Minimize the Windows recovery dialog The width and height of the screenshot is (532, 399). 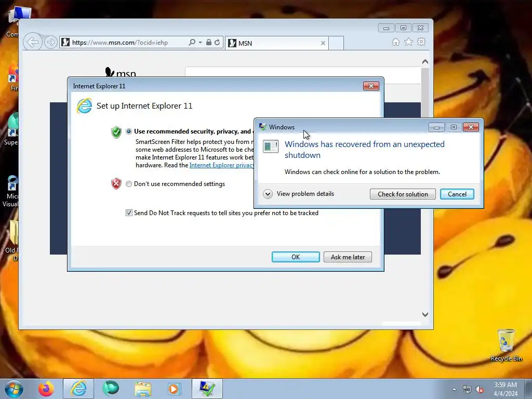(436, 127)
